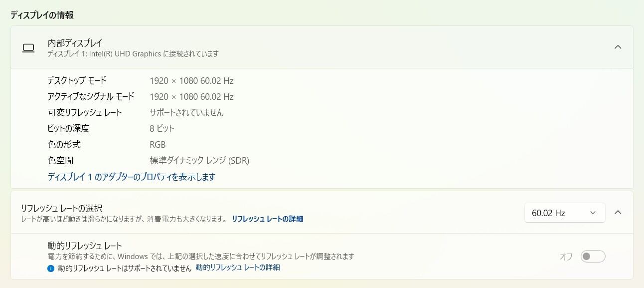Click the 8 ビット depth value
This screenshot has width=644, height=288.
162,128
